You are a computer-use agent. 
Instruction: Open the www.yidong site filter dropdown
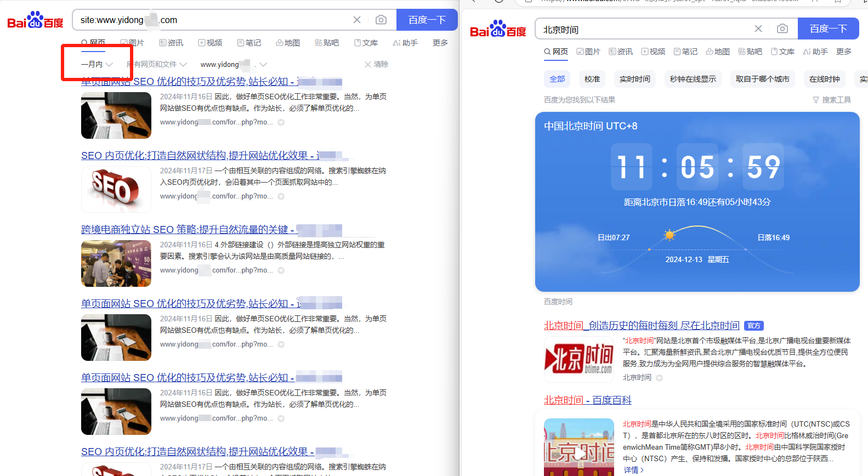click(234, 64)
